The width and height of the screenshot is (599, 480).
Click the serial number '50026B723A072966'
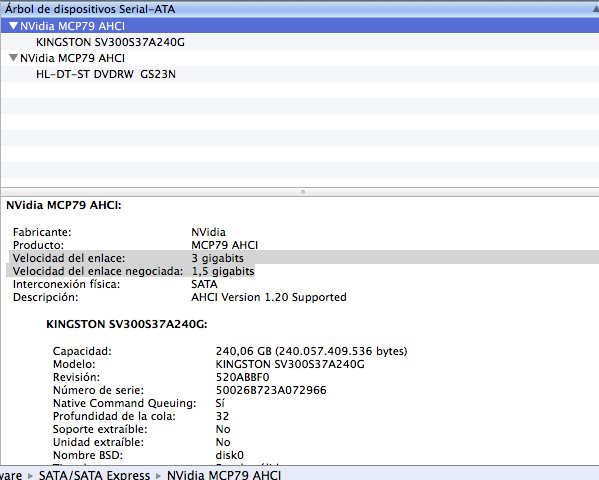(x=271, y=390)
